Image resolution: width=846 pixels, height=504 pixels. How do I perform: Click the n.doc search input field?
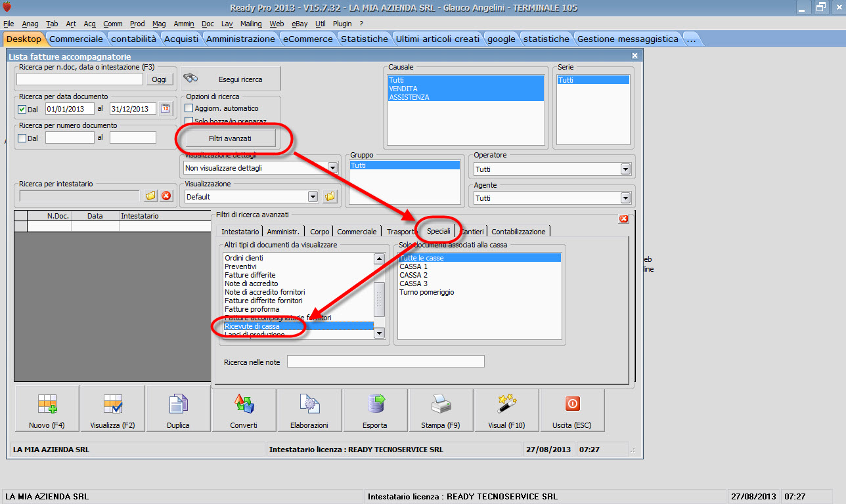pyautogui.click(x=79, y=79)
